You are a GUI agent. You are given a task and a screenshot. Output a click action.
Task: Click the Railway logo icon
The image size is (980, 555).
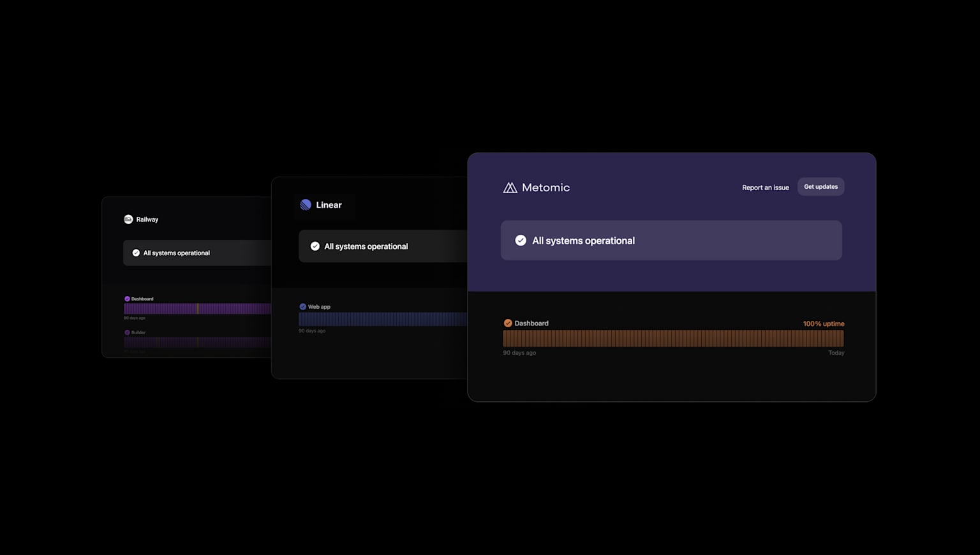tap(128, 219)
